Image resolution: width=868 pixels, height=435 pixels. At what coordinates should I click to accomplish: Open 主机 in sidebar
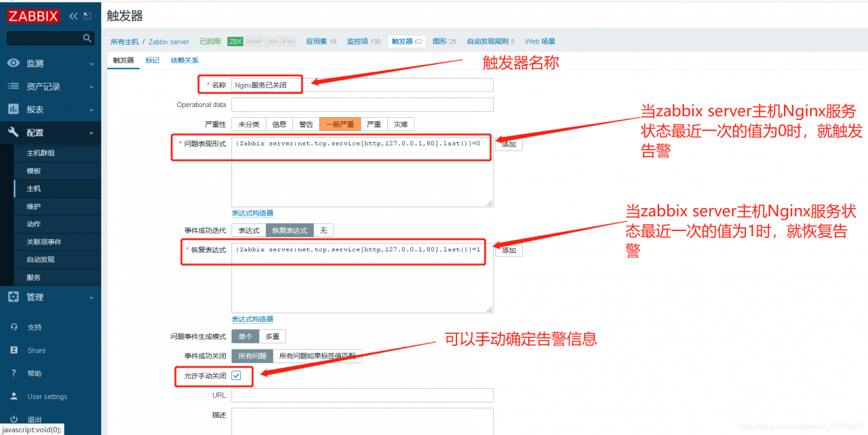coord(34,188)
